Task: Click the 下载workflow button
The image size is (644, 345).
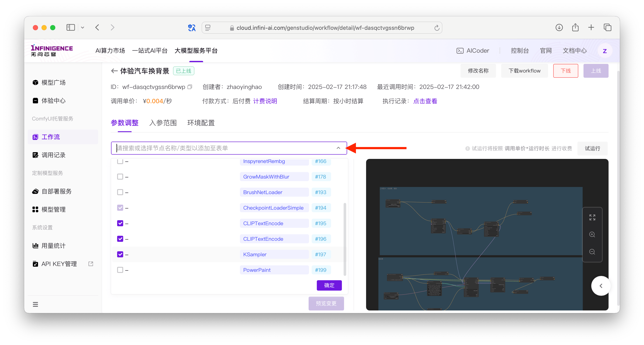Action: tap(524, 71)
